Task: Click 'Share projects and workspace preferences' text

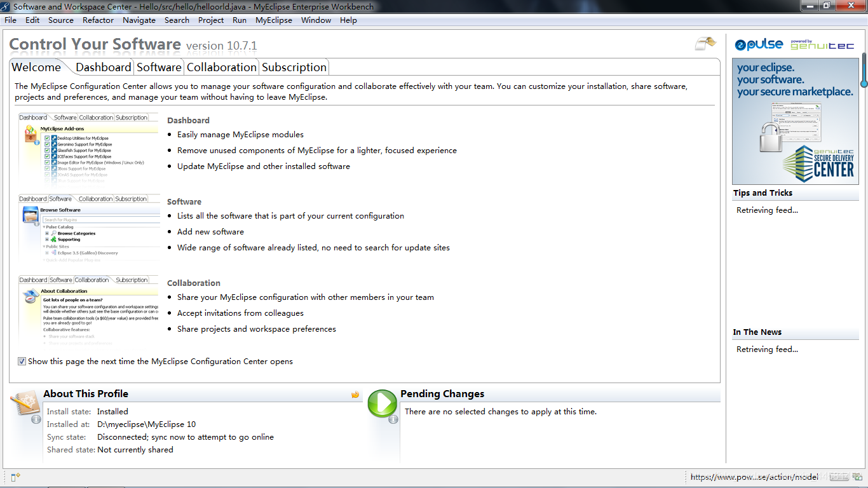Action: pos(257,329)
